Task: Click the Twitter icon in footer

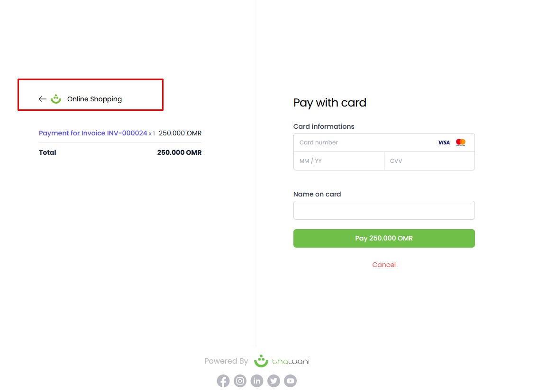Action: pos(274,381)
